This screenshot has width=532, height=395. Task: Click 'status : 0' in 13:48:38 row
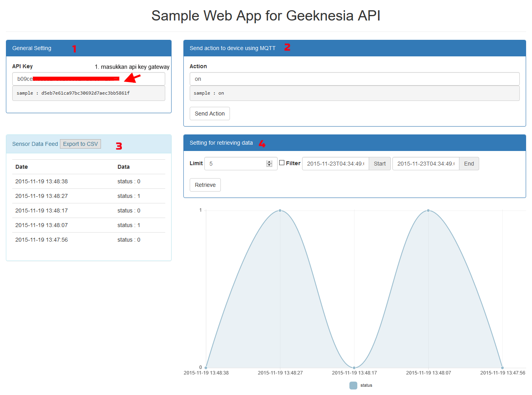[x=129, y=181]
